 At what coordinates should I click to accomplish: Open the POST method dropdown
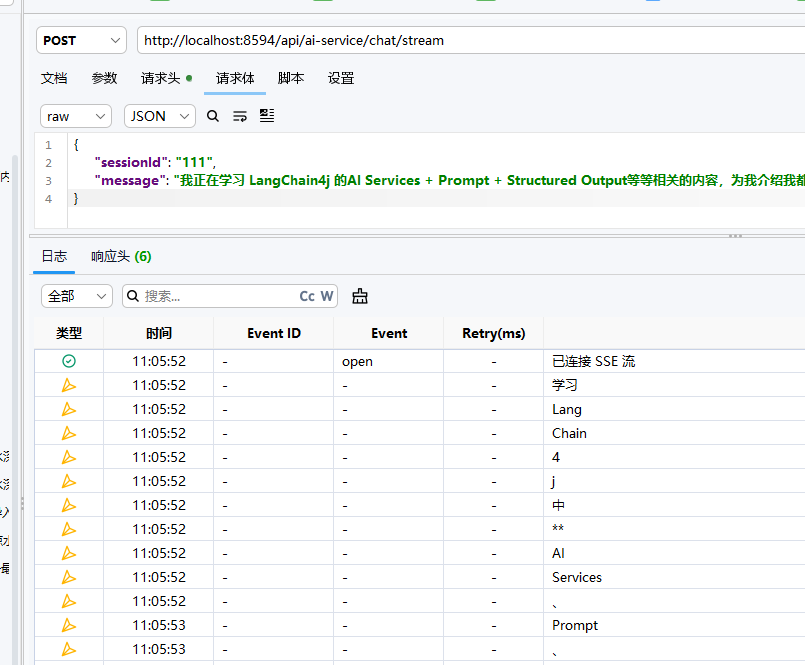81,41
